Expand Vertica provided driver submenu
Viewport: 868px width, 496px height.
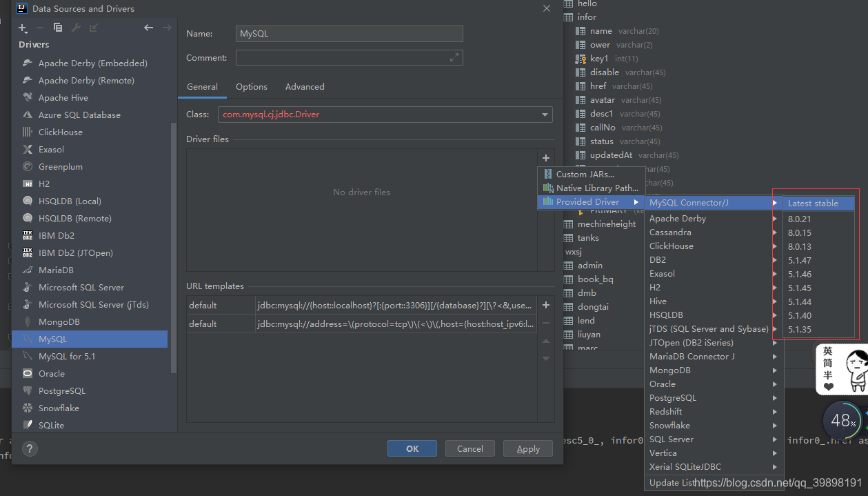click(x=714, y=453)
